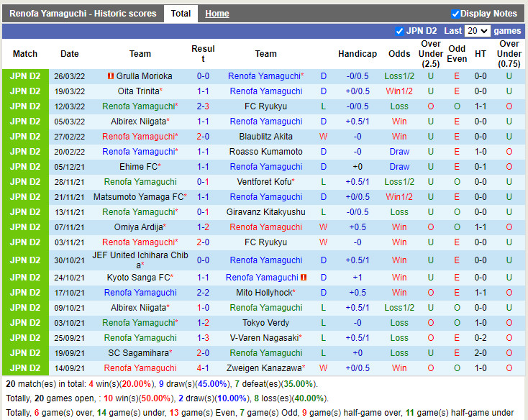Screen dimensions: 528x420
Task: Open Oita Trinita team page
Action: click(x=139, y=91)
